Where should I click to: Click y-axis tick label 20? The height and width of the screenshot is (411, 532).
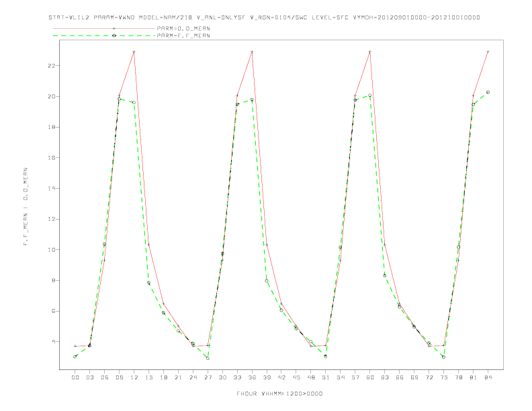[52, 96]
